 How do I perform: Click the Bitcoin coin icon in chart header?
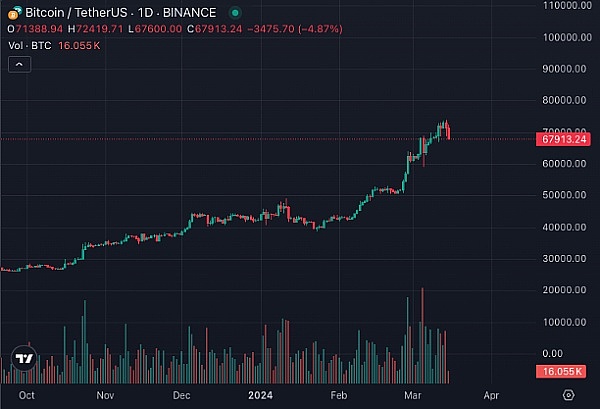pyautogui.click(x=12, y=12)
